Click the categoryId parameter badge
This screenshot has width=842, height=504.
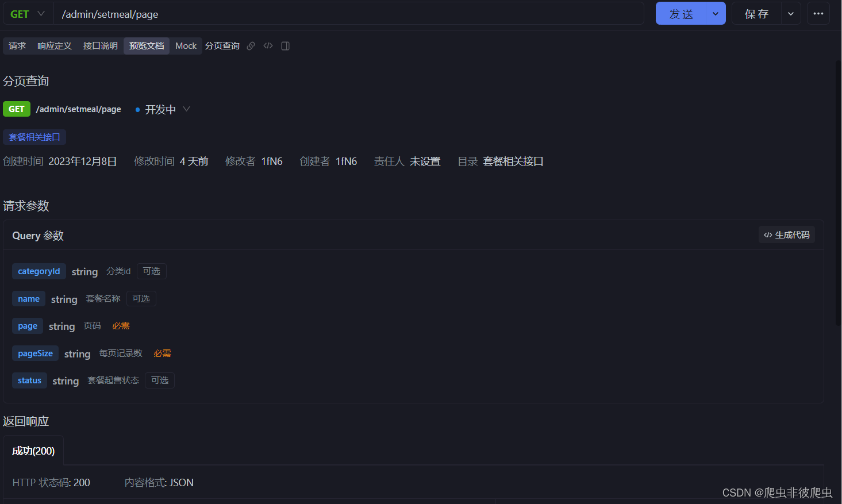pyautogui.click(x=39, y=271)
